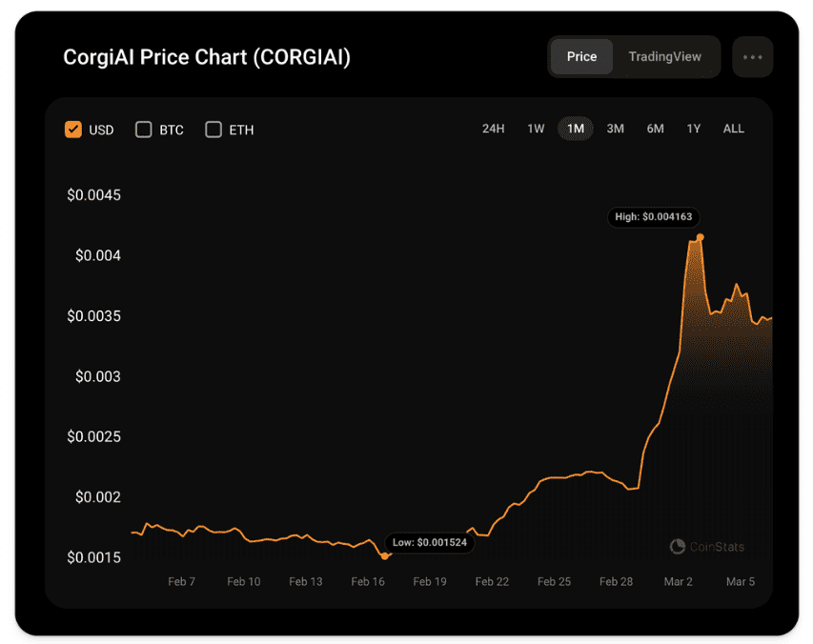Click the orange low price marker dot

[x=385, y=556]
